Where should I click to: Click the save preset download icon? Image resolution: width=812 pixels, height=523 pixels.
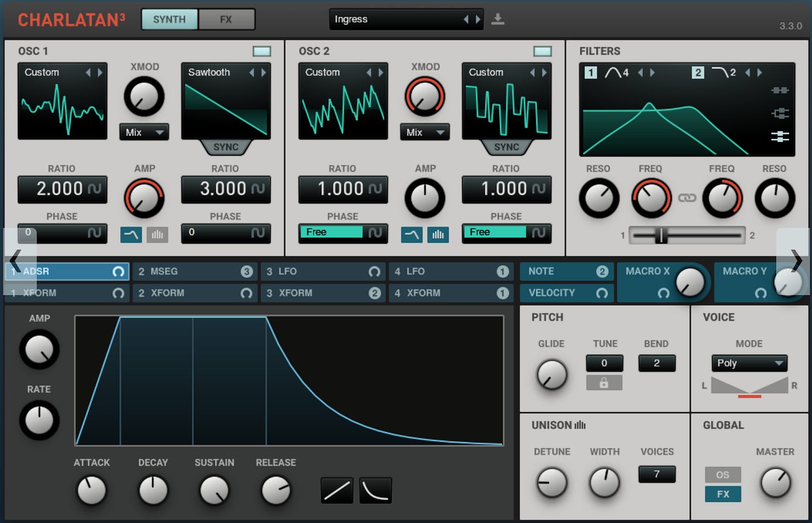tap(497, 20)
